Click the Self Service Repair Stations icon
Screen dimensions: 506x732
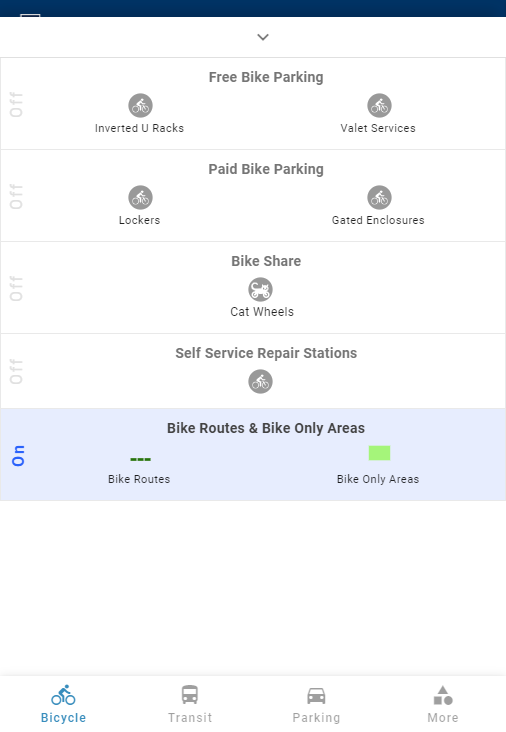pos(260,381)
